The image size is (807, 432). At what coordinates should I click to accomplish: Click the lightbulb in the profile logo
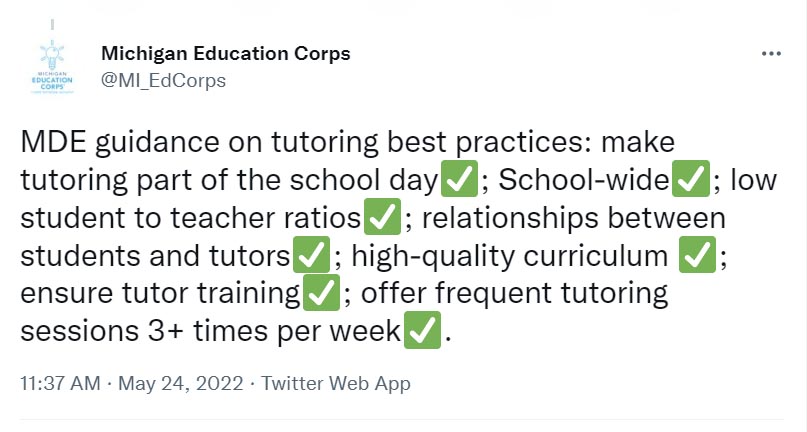tap(52, 55)
